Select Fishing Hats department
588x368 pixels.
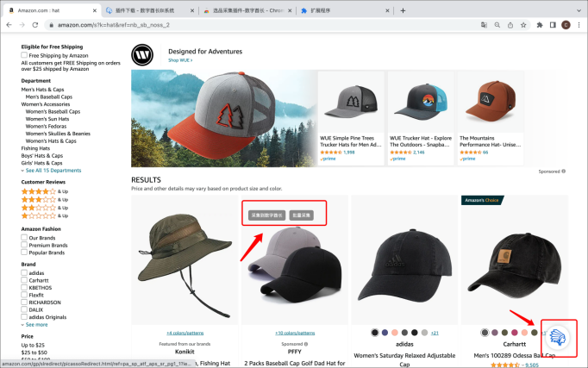point(35,148)
